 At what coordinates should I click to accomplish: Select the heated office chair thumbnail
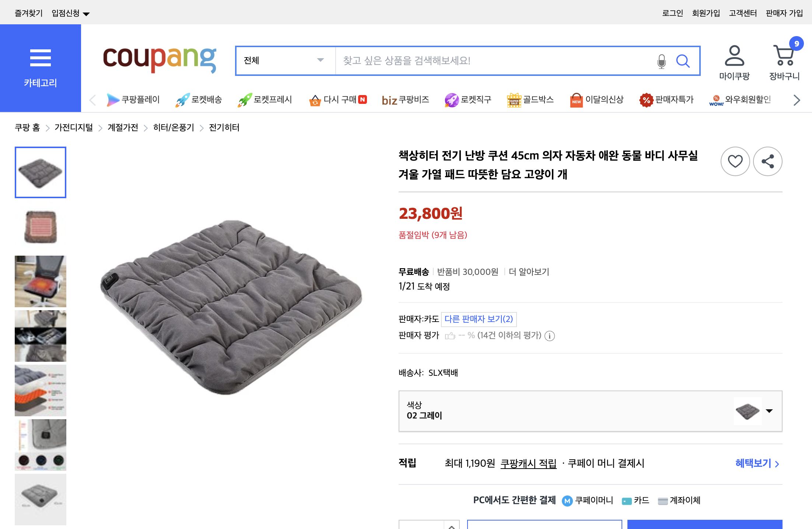[x=40, y=281]
